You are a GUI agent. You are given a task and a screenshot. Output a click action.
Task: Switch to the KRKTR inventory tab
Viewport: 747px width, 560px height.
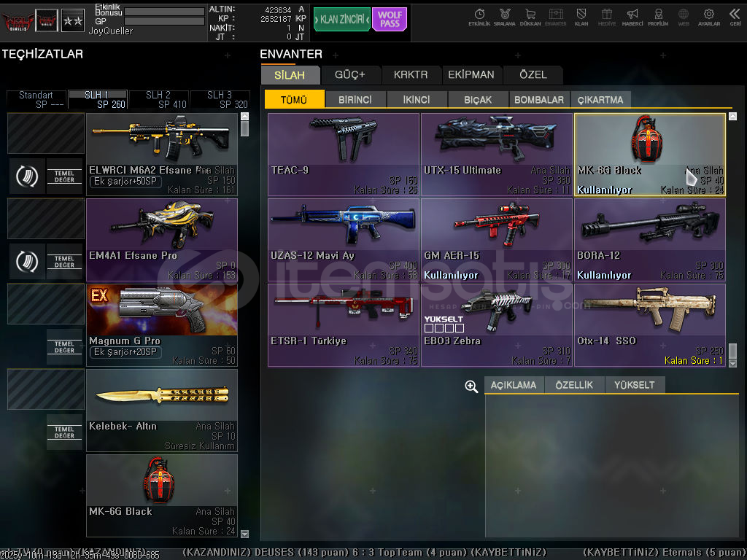pos(411,75)
